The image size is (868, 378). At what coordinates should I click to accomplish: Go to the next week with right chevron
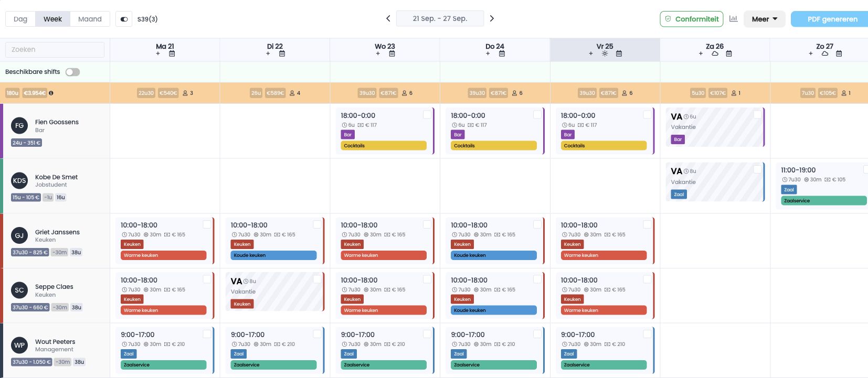click(x=492, y=18)
